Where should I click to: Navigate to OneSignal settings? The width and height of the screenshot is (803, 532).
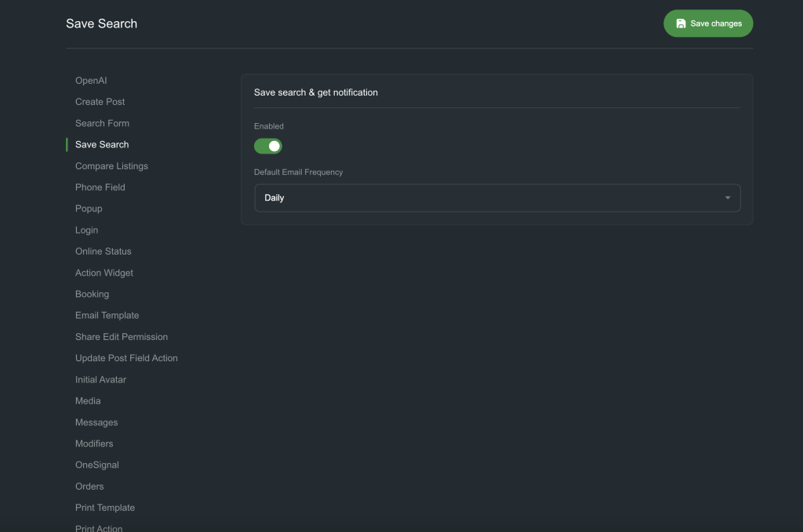pyautogui.click(x=97, y=465)
